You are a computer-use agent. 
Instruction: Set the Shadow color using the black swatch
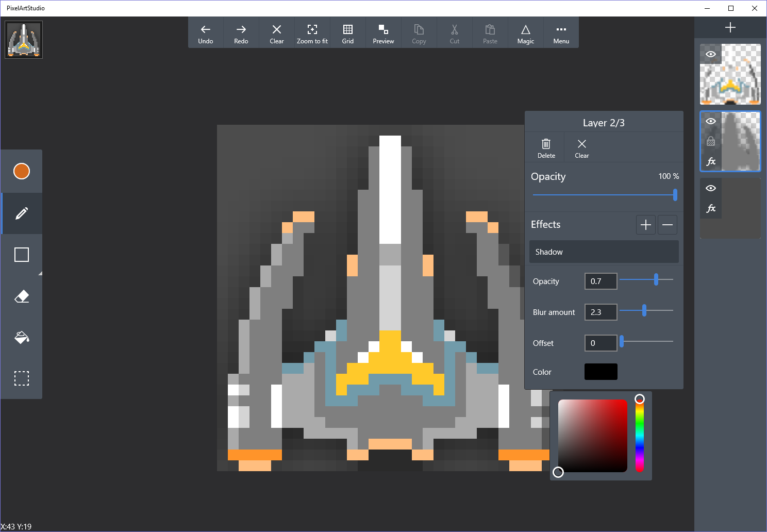click(x=601, y=371)
